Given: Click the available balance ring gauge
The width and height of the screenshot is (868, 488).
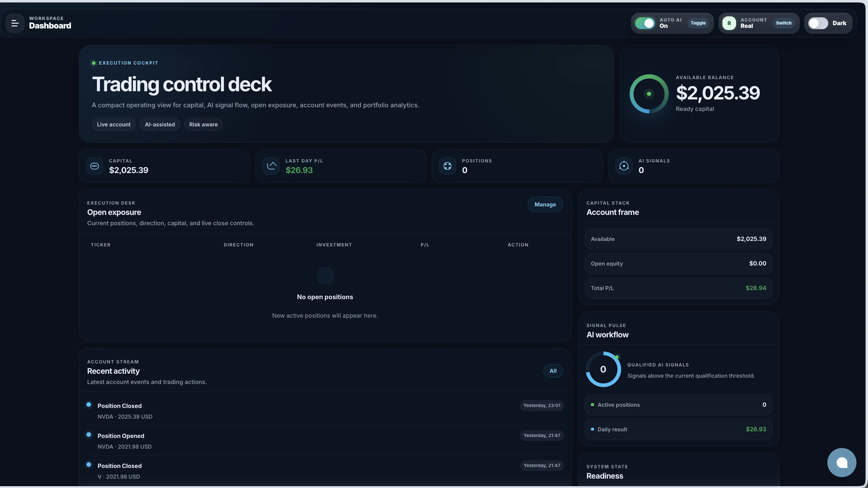Looking at the screenshot, I should click(649, 94).
